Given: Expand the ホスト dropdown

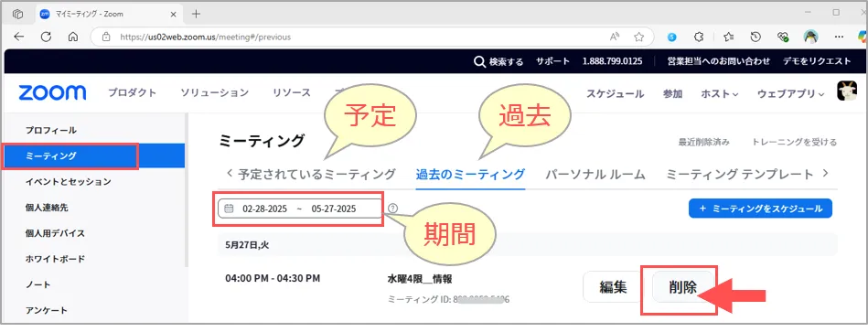Looking at the screenshot, I should 720,94.
